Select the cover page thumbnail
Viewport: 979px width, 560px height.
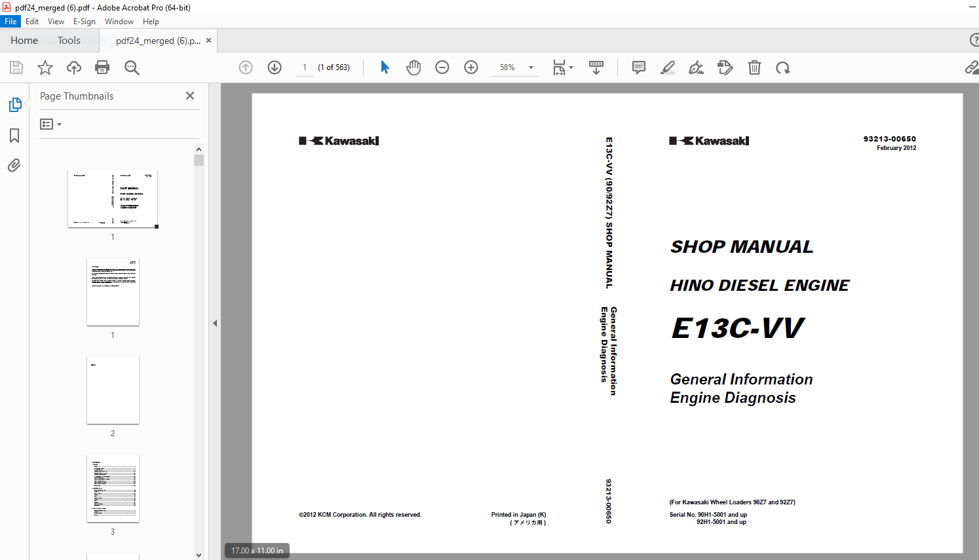click(113, 198)
